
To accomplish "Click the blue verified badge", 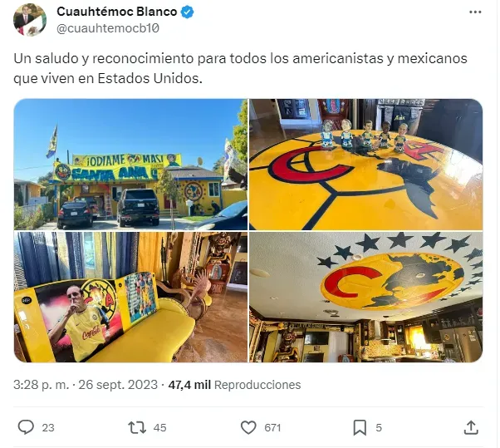I will (x=187, y=12).
